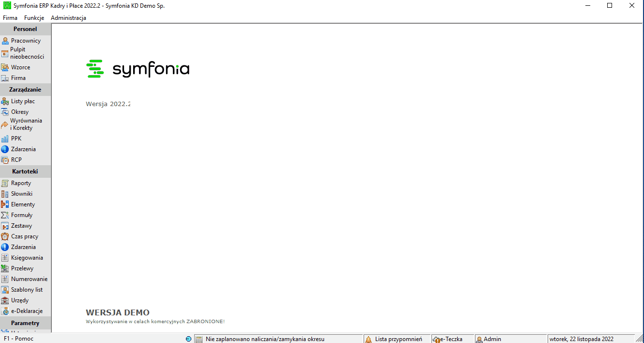Screen dimensions: 644x343
Task: Collapse the Kartoteki section header
Action: 25,171
